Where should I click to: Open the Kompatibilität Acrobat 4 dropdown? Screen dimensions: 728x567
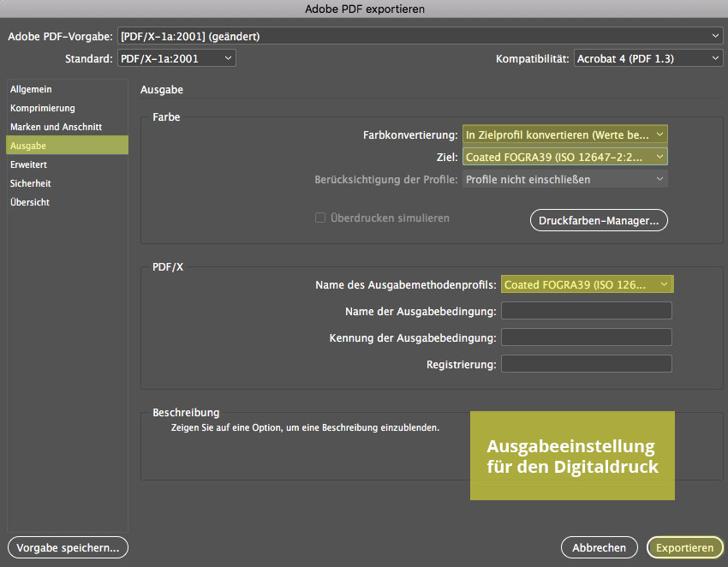coord(648,58)
